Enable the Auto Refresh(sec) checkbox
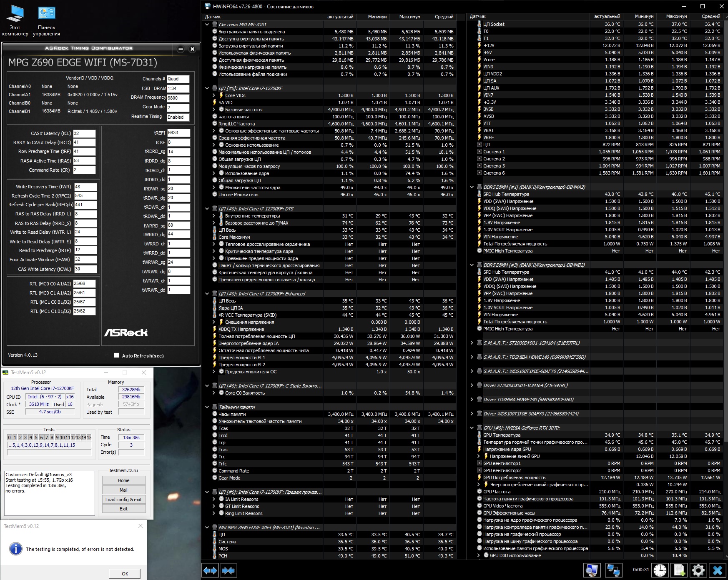 click(117, 355)
